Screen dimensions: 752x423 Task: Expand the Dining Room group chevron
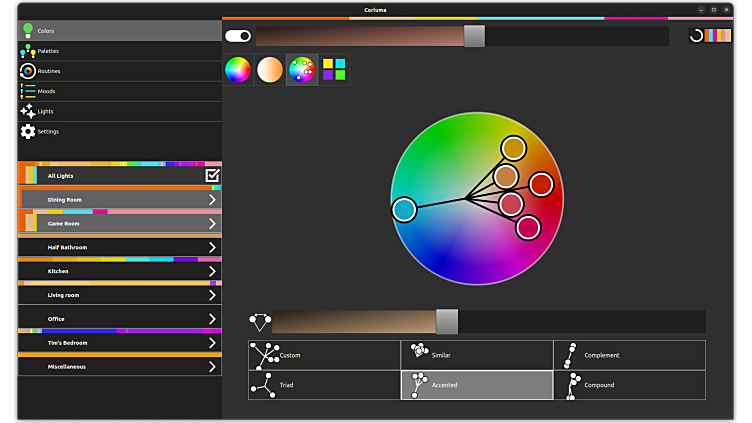212,200
